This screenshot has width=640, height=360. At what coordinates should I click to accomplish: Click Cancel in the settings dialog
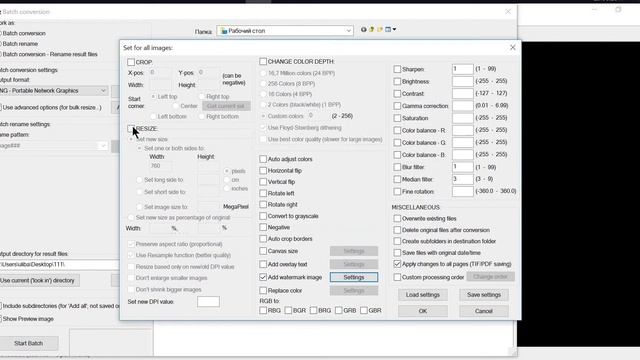(x=484, y=311)
